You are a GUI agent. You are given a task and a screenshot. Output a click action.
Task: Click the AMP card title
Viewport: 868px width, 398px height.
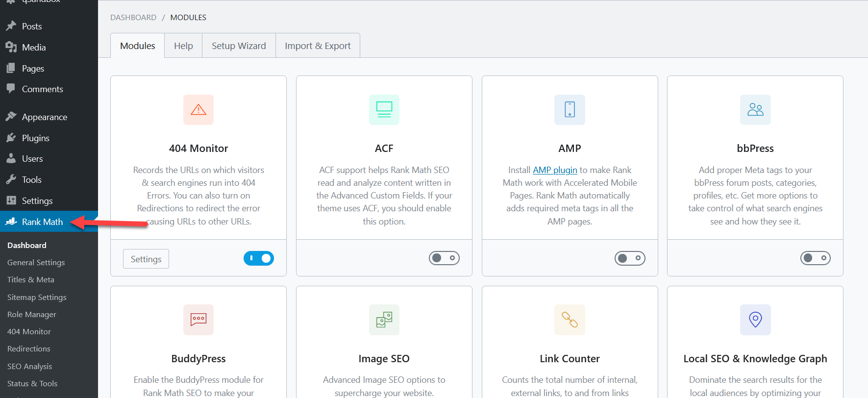(570, 148)
